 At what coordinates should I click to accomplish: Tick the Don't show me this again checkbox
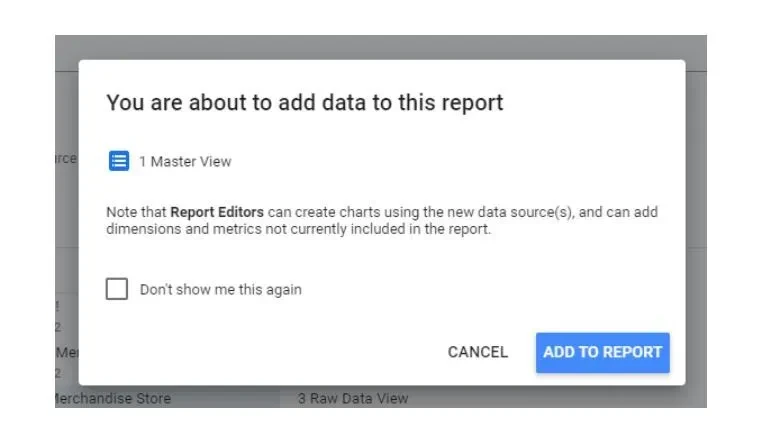tap(117, 289)
